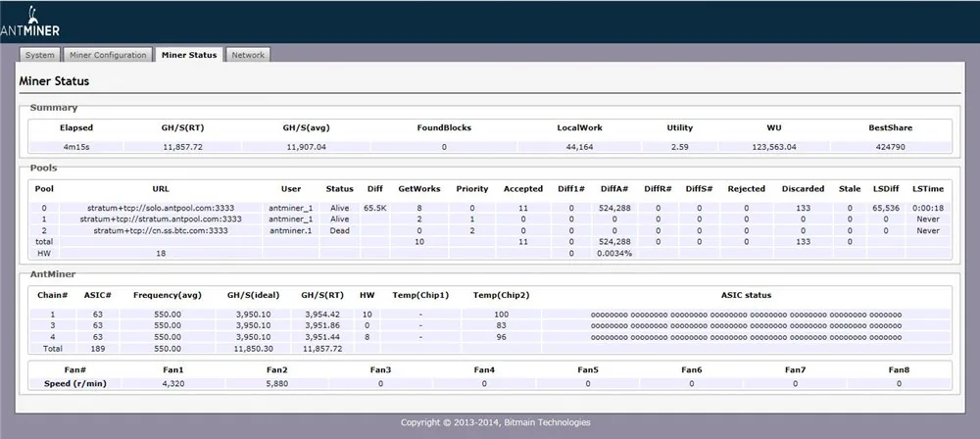
Task: Click GH/S(avg) value 11,907.04
Action: (306, 147)
